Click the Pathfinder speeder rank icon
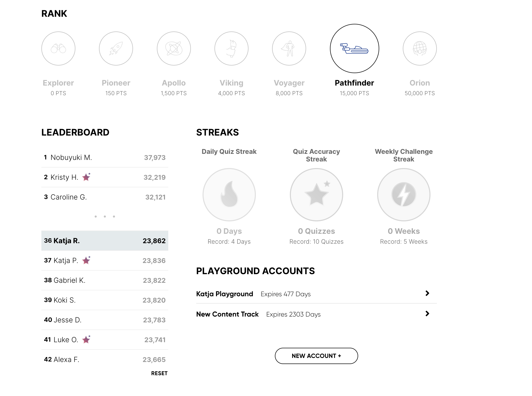532x396 pixels. click(x=355, y=48)
